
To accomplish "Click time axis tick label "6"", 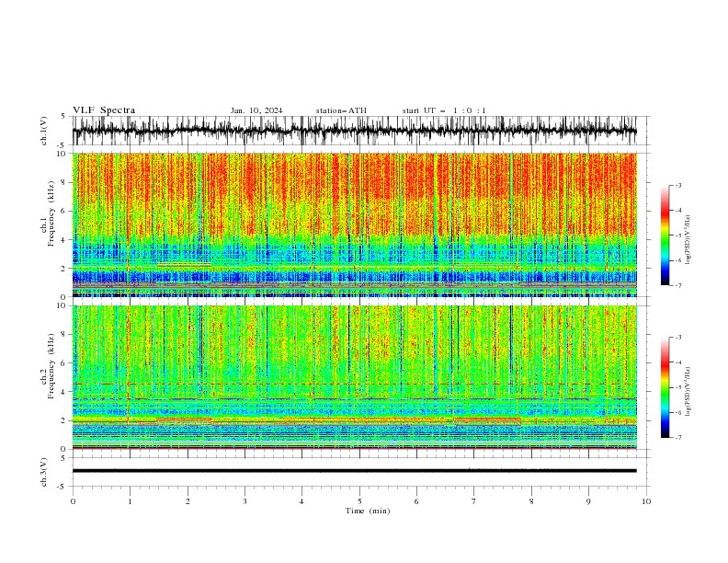I will pos(416,501).
